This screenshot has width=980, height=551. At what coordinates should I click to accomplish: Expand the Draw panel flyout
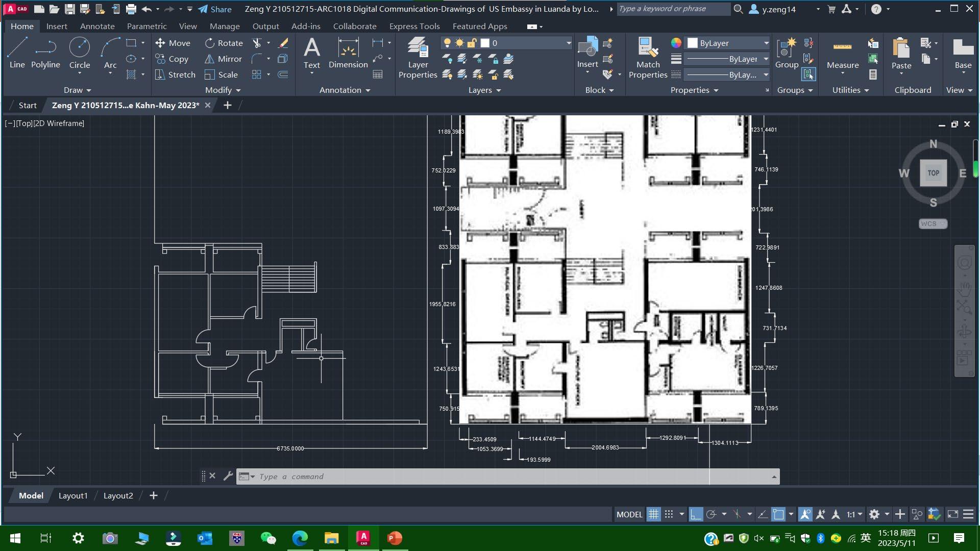coord(78,90)
